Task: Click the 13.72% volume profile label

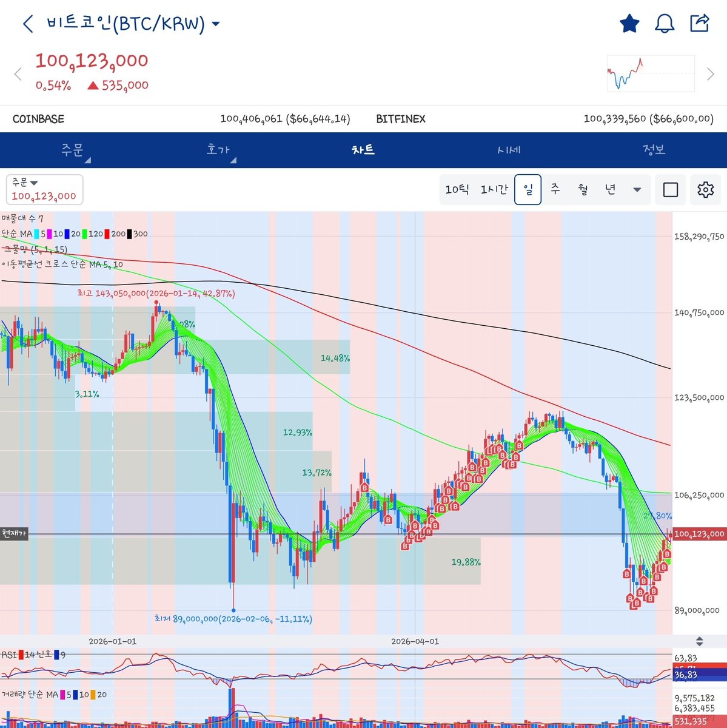Action: pos(317,473)
